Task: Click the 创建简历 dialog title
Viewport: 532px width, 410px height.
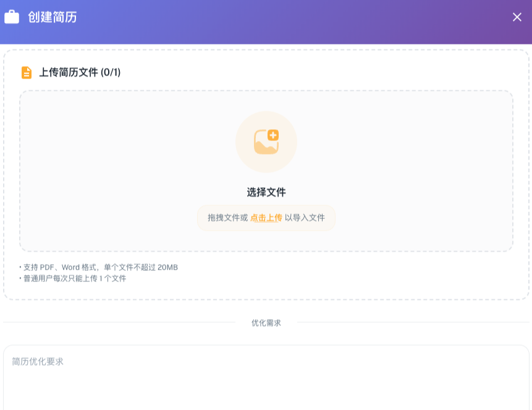Action: point(53,17)
